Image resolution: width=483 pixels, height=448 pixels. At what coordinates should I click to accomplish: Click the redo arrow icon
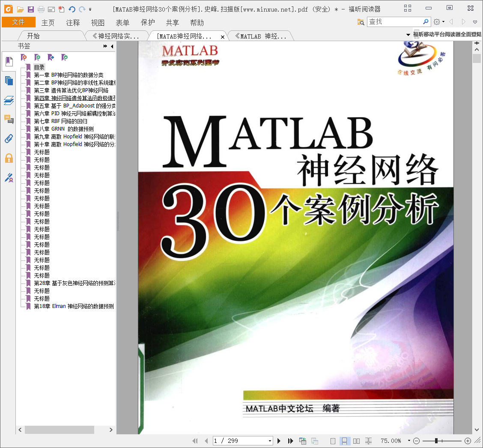point(82,9)
